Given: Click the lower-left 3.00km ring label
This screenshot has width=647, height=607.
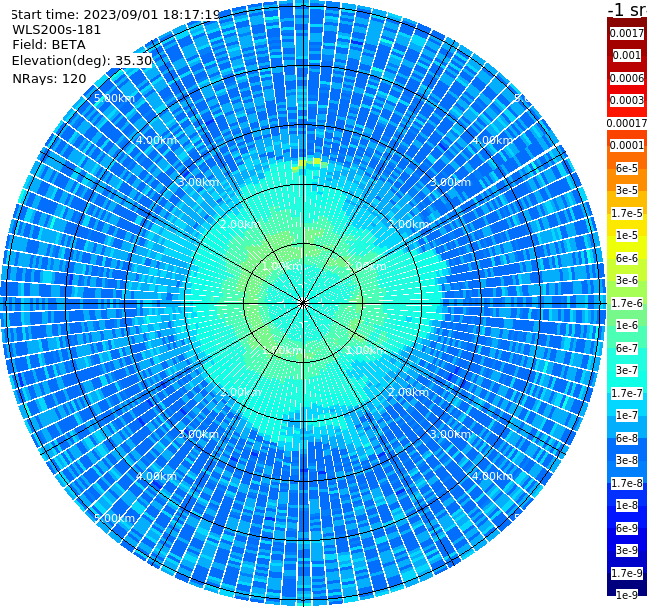Looking at the screenshot, I should coord(198,434).
